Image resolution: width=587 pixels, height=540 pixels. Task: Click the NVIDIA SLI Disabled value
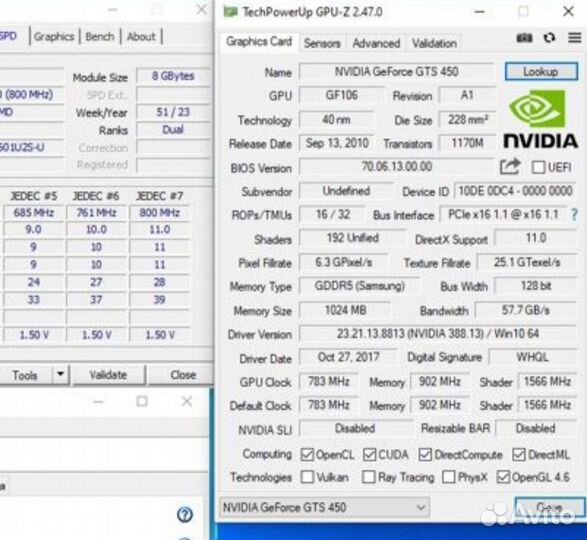[355, 428]
